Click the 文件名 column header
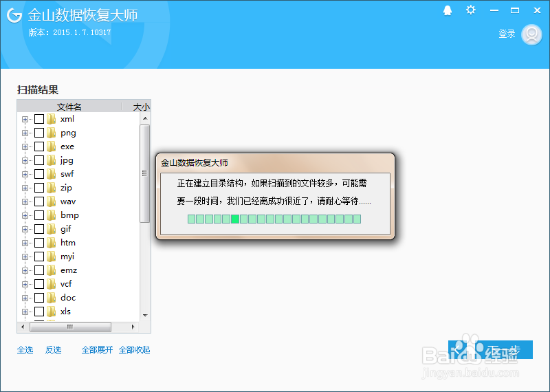This screenshot has width=550, height=392. 69,107
